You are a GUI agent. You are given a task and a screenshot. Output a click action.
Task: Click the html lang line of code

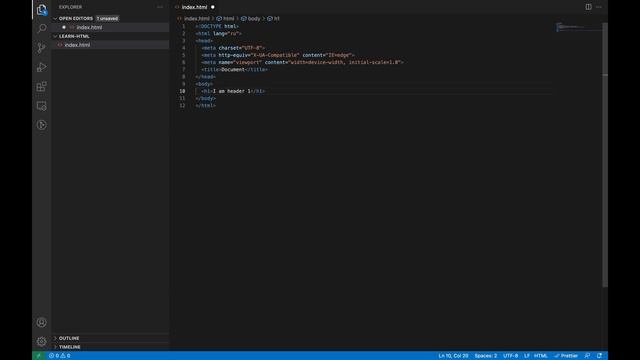tap(218, 33)
